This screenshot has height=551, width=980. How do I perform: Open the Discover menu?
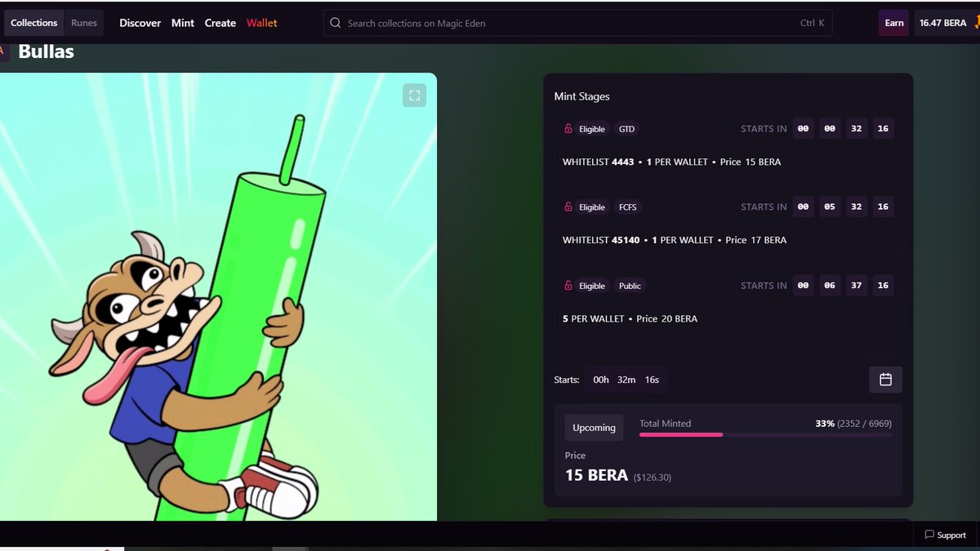pos(140,23)
